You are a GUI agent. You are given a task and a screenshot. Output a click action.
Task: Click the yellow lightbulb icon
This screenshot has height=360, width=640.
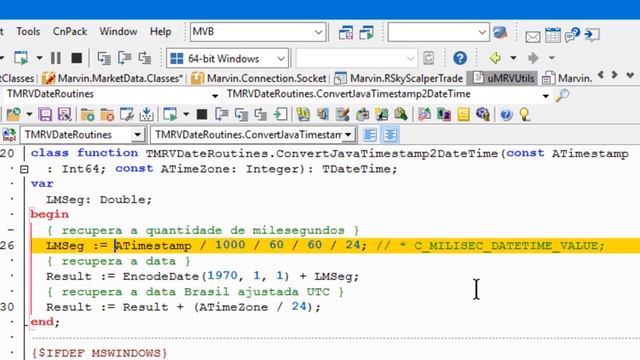click(524, 114)
